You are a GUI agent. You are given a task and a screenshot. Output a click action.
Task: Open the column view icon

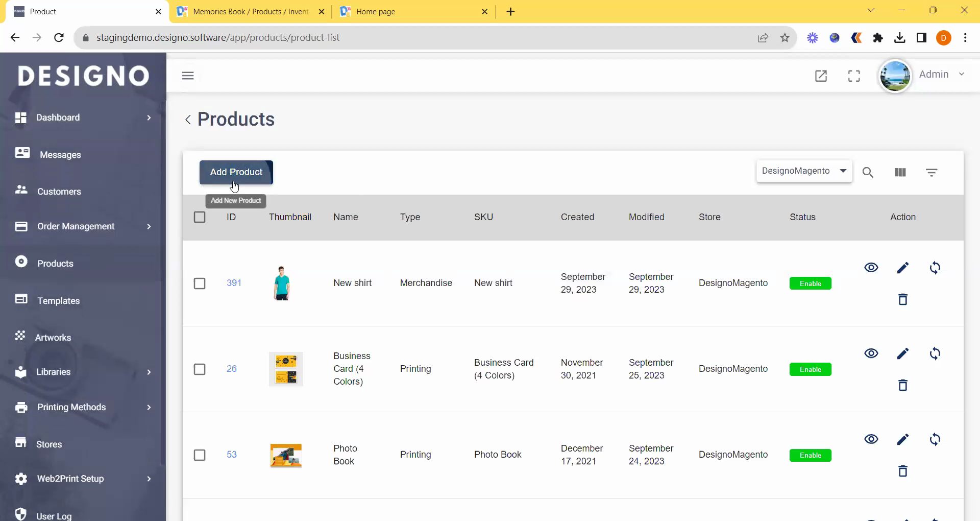[x=900, y=173]
